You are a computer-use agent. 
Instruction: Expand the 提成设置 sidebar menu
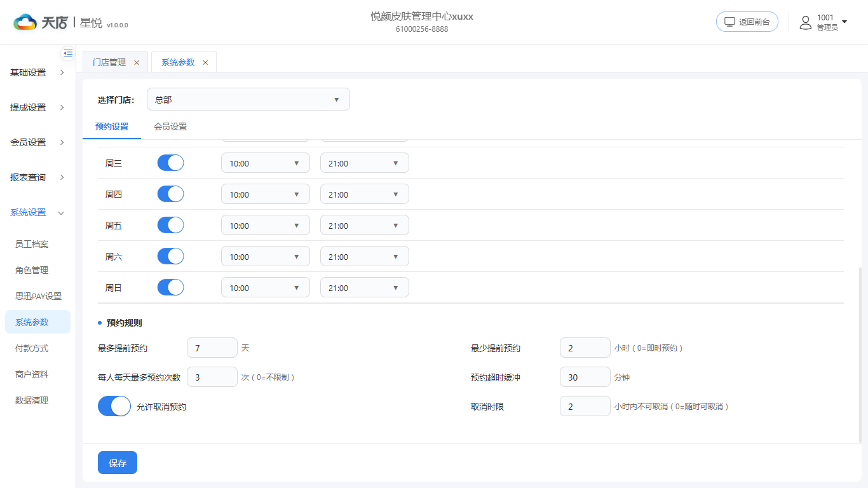[37, 107]
